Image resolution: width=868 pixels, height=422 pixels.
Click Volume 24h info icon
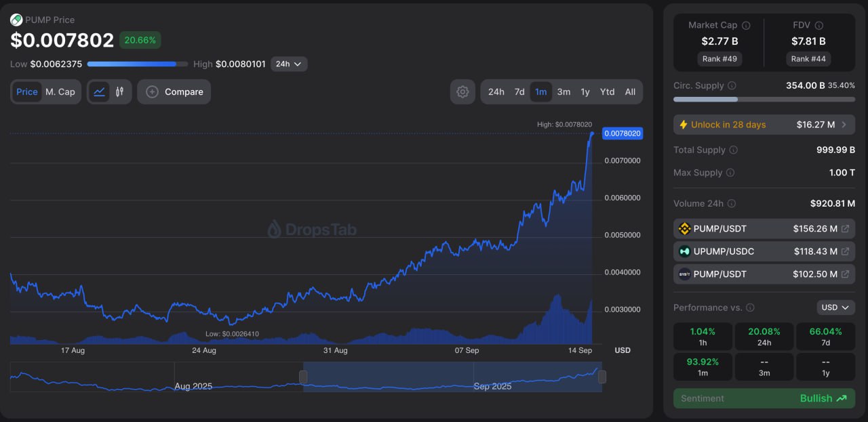pyautogui.click(x=732, y=203)
